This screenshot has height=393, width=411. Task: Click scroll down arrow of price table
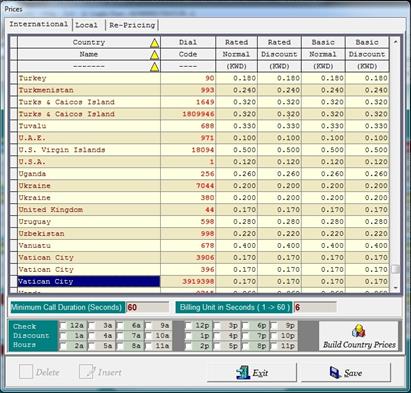[395, 287]
